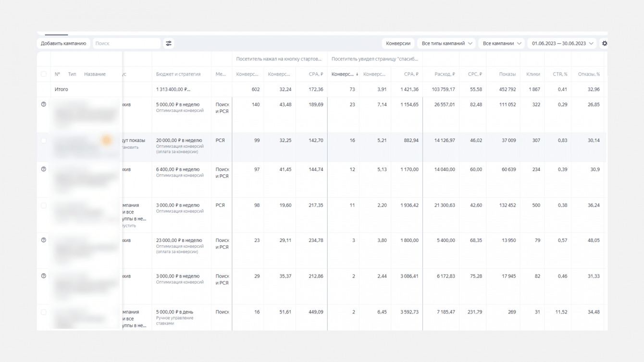This screenshot has width=644, height=362.
Task: Open the filter settings sliders icon
Action: tap(169, 44)
